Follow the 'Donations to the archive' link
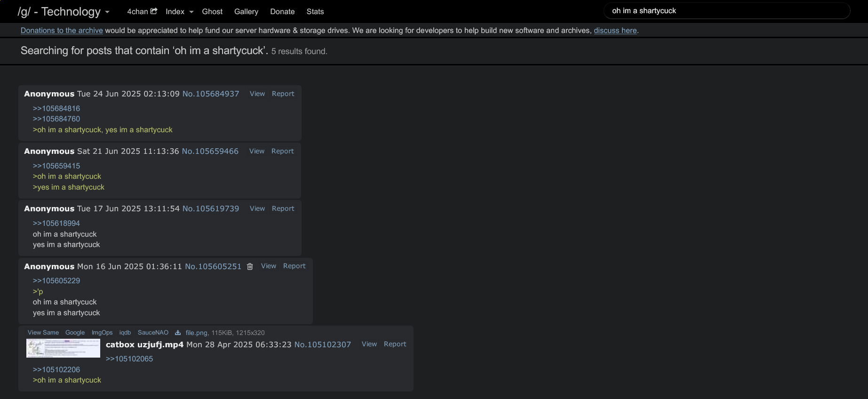 point(62,30)
